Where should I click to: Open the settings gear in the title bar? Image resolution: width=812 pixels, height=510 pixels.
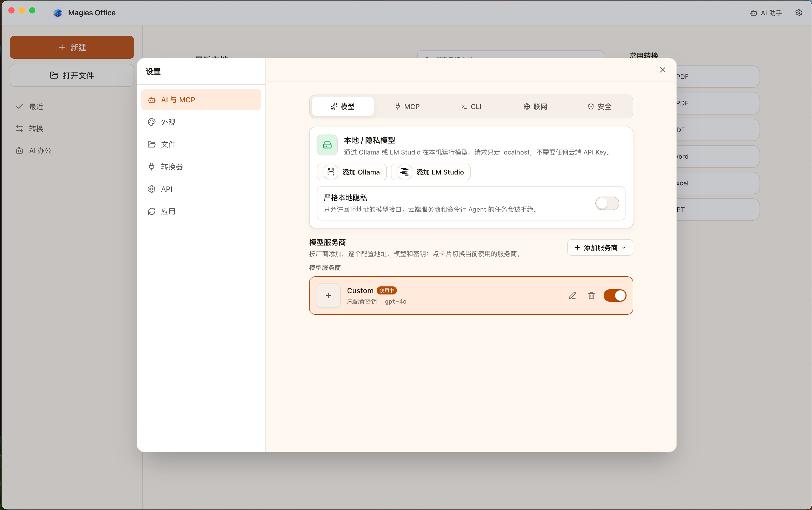tap(798, 13)
